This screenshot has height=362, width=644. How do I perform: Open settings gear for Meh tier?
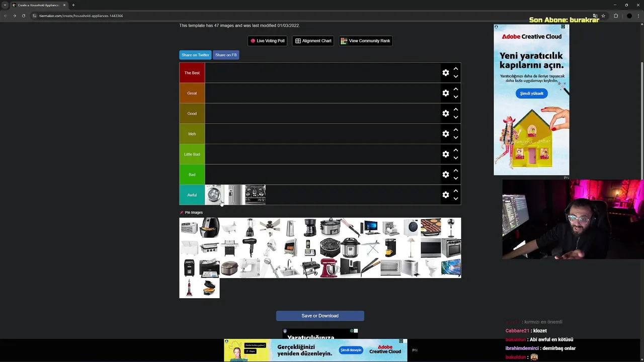[445, 134]
